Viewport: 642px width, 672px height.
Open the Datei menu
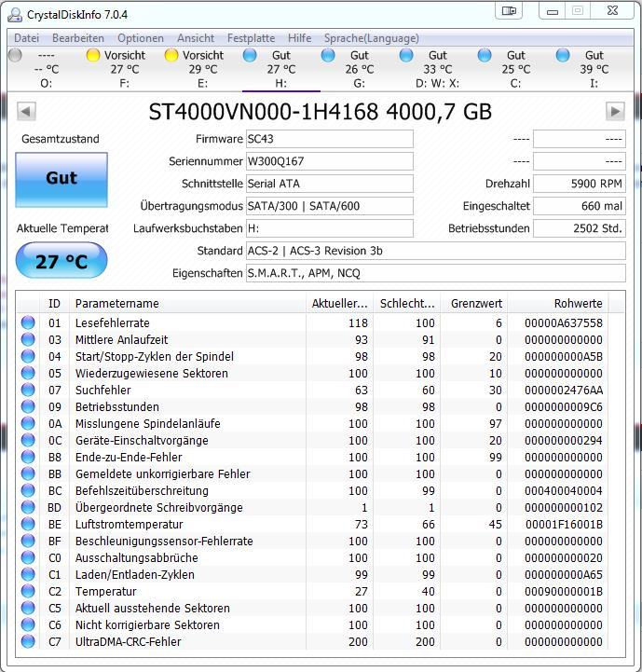[x=27, y=38]
